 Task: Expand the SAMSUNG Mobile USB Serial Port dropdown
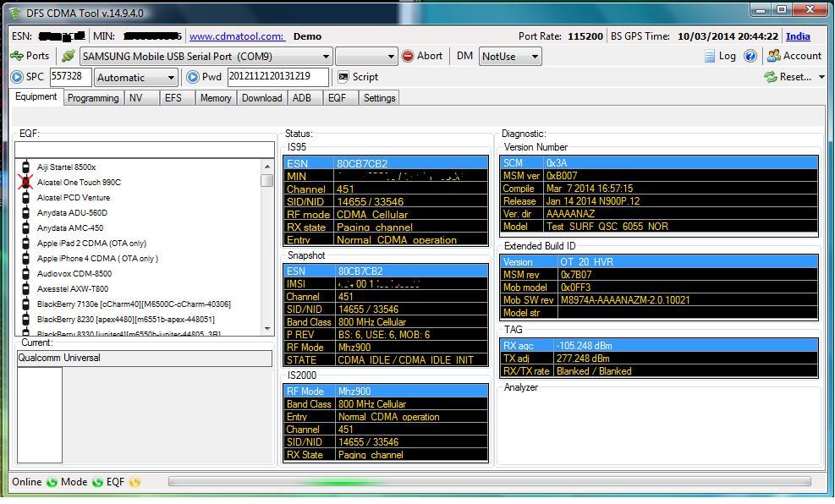point(326,57)
